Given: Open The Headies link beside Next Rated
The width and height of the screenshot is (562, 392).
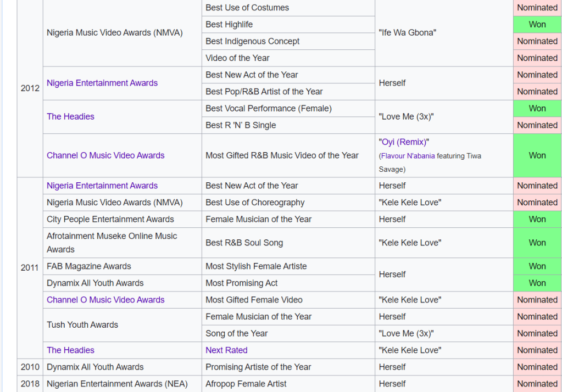Looking at the screenshot, I should coord(70,350).
